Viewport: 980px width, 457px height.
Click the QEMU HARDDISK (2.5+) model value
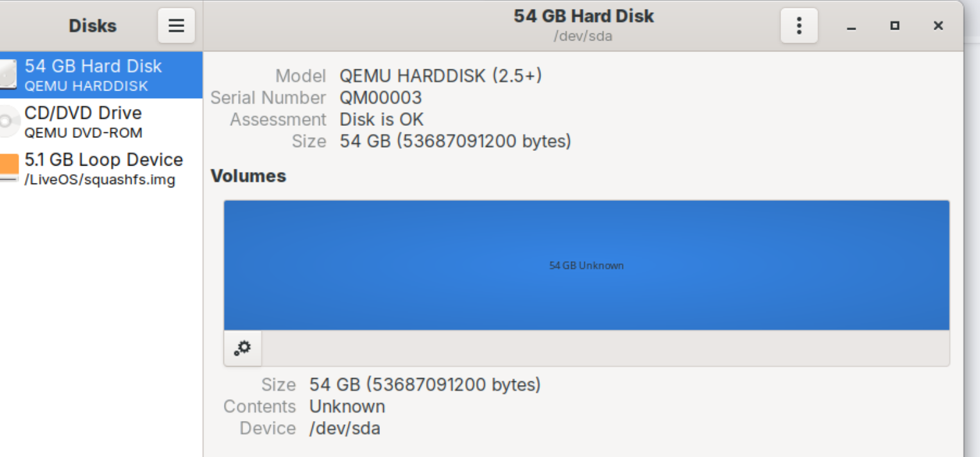[x=440, y=76]
